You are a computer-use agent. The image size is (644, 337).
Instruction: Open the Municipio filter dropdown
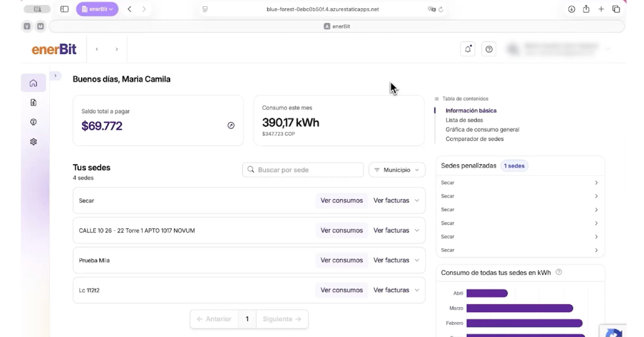(x=397, y=170)
